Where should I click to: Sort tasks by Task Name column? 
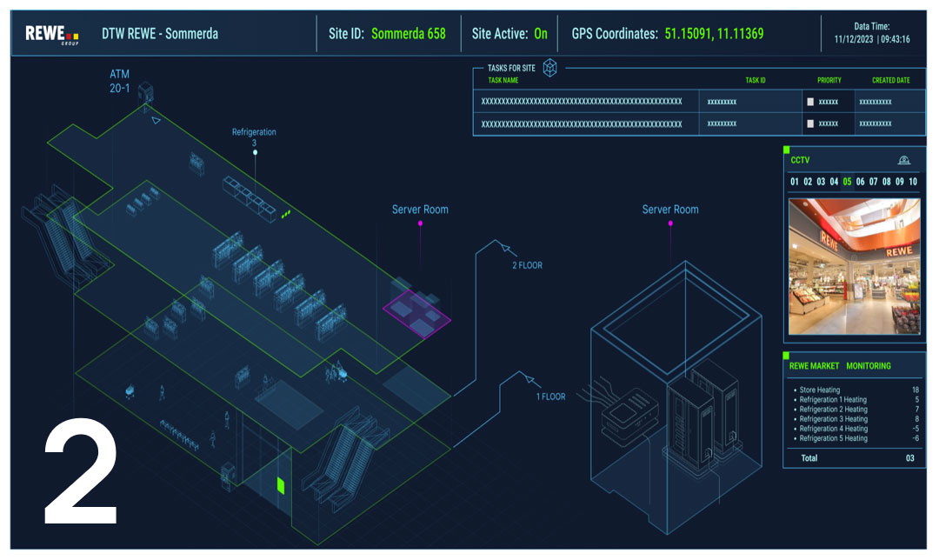click(503, 80)
